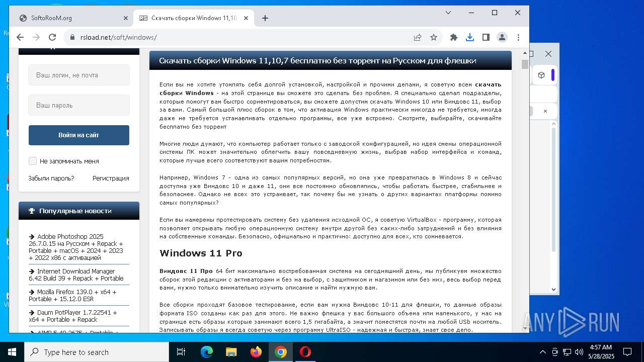Open the notification center icon
Screen dimensions: 644x362
point(627,352)
